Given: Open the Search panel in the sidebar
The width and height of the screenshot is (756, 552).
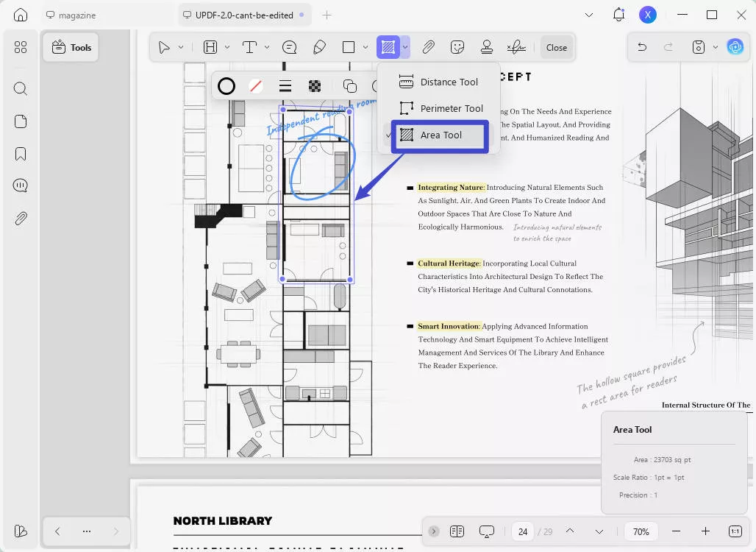Looking at the screenshot, I should coord(21,88).
